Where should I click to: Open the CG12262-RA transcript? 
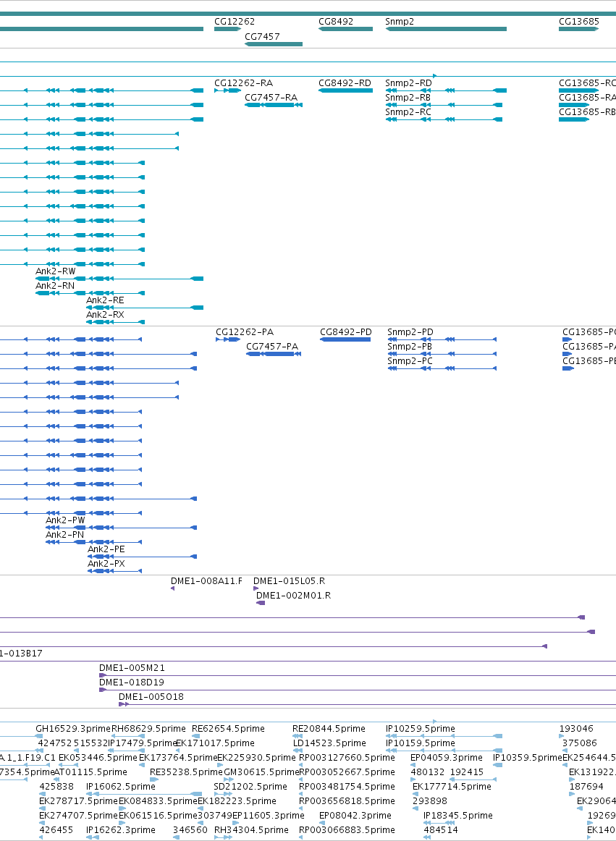coord(227,90)
